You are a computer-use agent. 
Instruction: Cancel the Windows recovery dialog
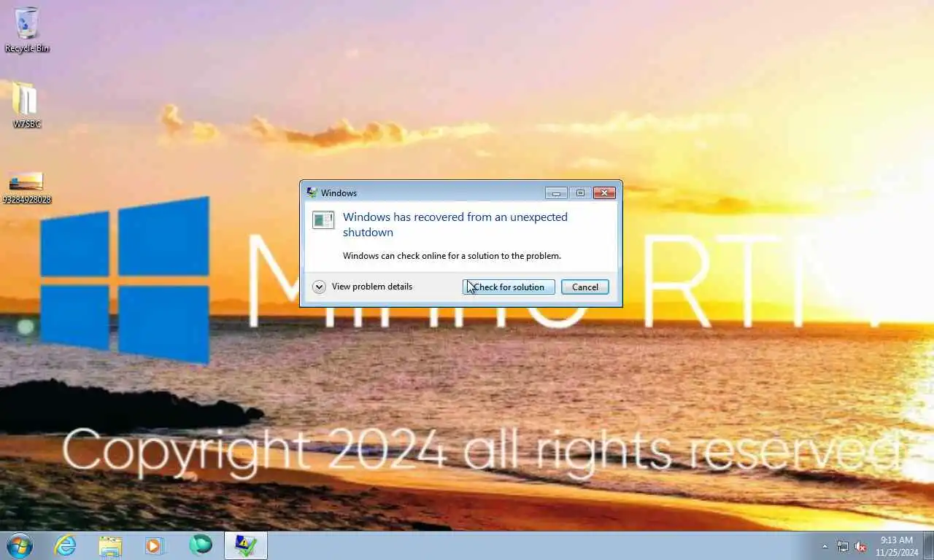coord(585,287)
